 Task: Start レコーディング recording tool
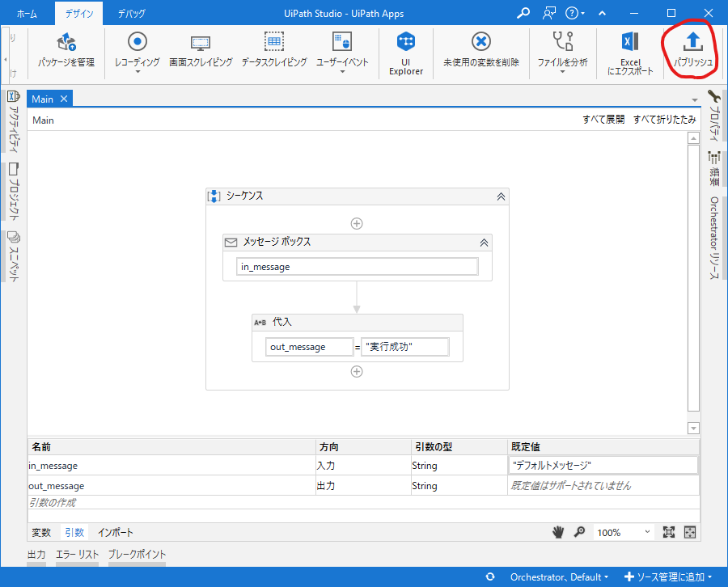tap(138, 49)
